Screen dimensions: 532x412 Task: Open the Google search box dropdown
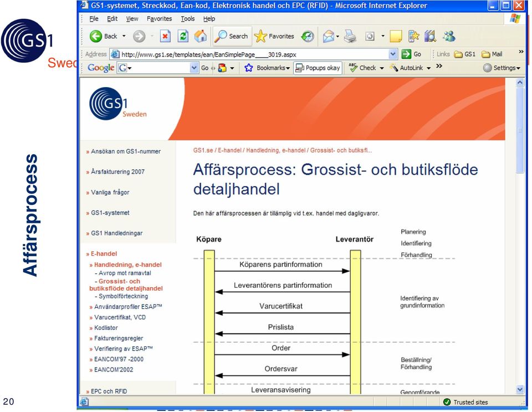tap(194, 68)
